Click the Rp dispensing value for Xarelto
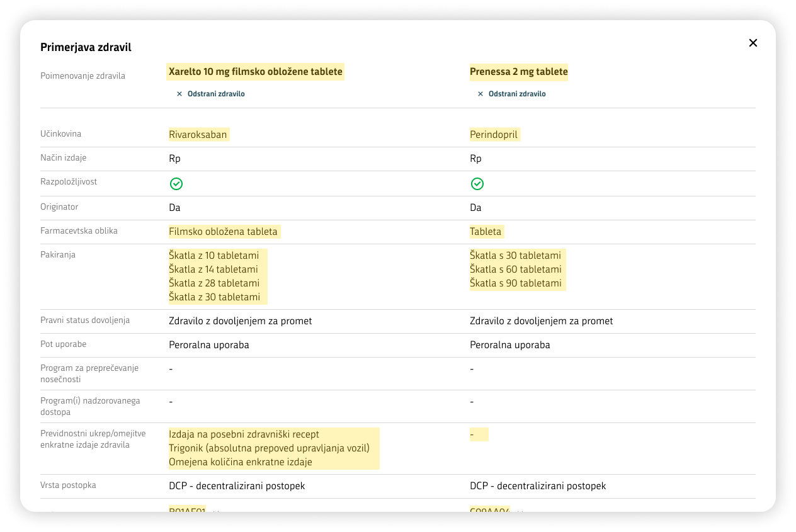Viewport: 796px width, 532px height. click(174, 159)
